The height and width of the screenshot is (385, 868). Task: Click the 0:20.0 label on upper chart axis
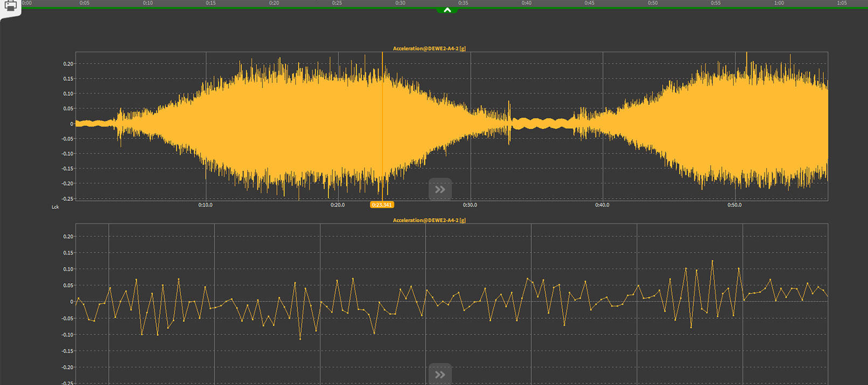[337, 205]
